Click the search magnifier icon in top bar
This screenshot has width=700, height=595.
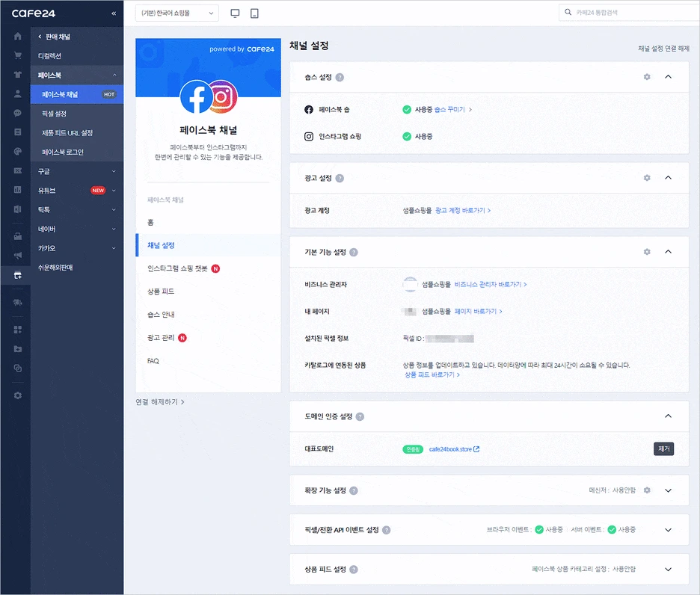[568, 12]
